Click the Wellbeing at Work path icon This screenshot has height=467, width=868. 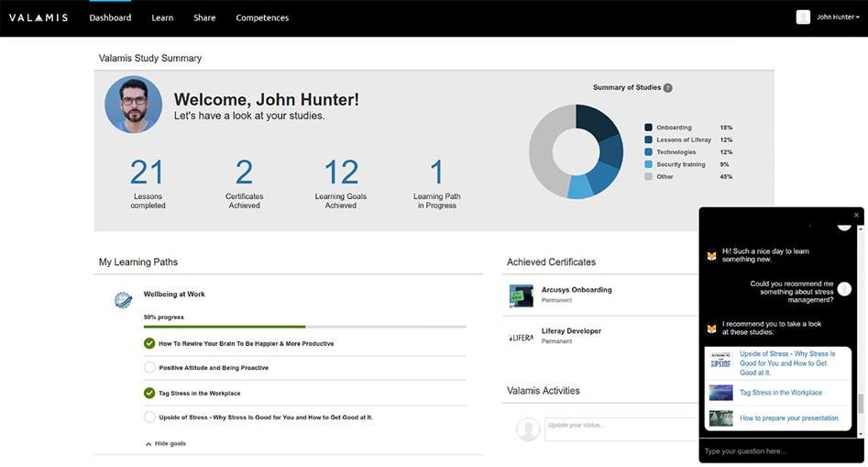[x=123, y=300]
